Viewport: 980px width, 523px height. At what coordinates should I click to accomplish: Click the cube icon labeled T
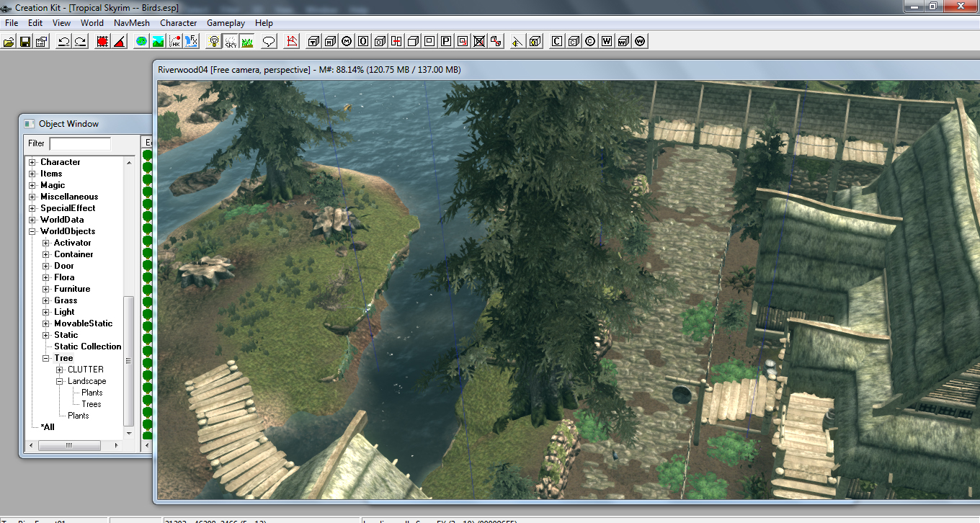point(313,41)
